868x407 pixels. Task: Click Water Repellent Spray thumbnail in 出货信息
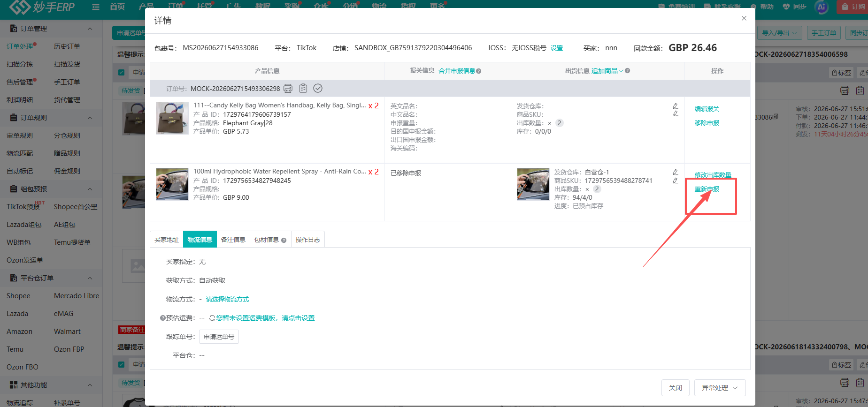[x=533, y=184]
